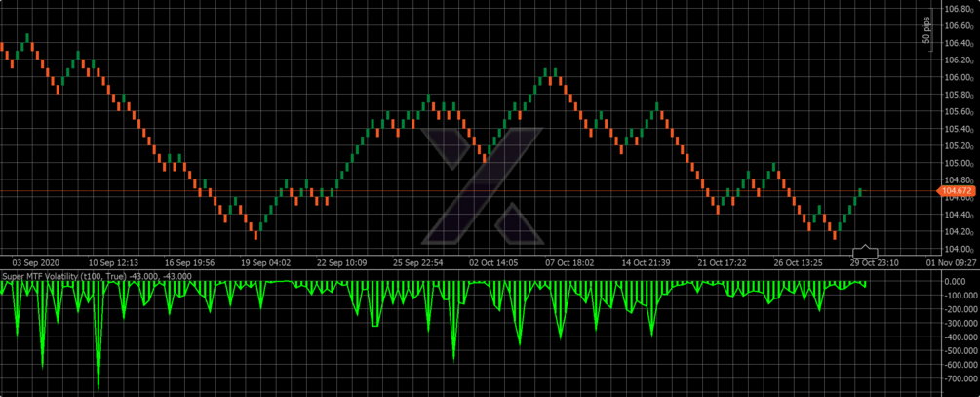Click the 25 Sep 22:54 time label
Image resolution: width=980 pixels, height=397 pixels.
click(418, 263)
